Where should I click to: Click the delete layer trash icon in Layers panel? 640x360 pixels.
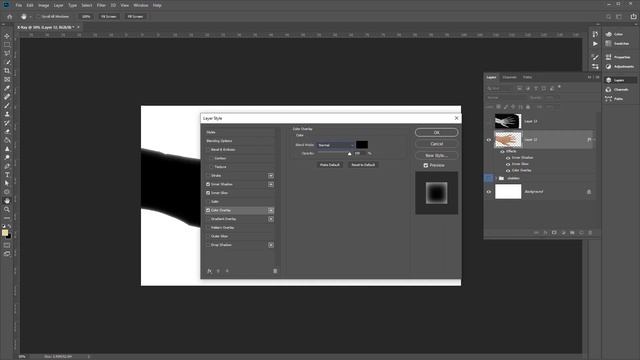click(590, 233)
